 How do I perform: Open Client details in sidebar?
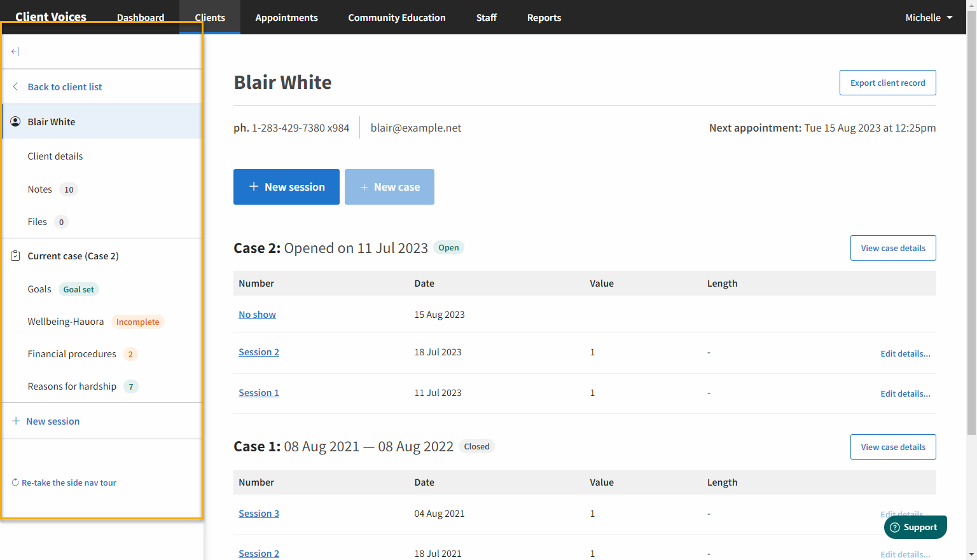coord(55,156)
